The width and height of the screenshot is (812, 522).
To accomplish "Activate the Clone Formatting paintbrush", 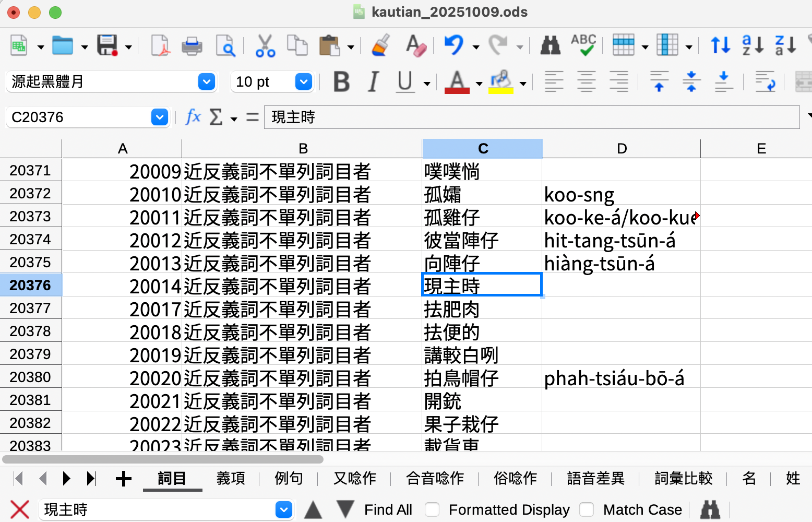I will click(380, 45).
